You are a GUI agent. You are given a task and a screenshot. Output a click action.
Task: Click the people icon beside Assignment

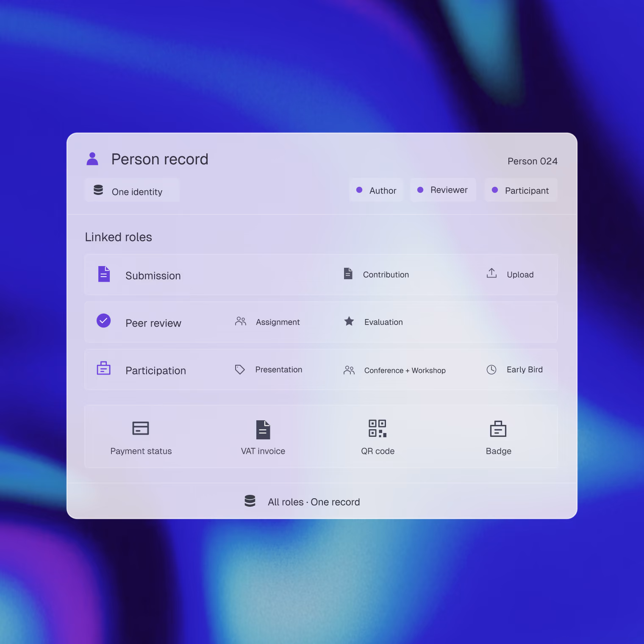click(x=241, y=321)
